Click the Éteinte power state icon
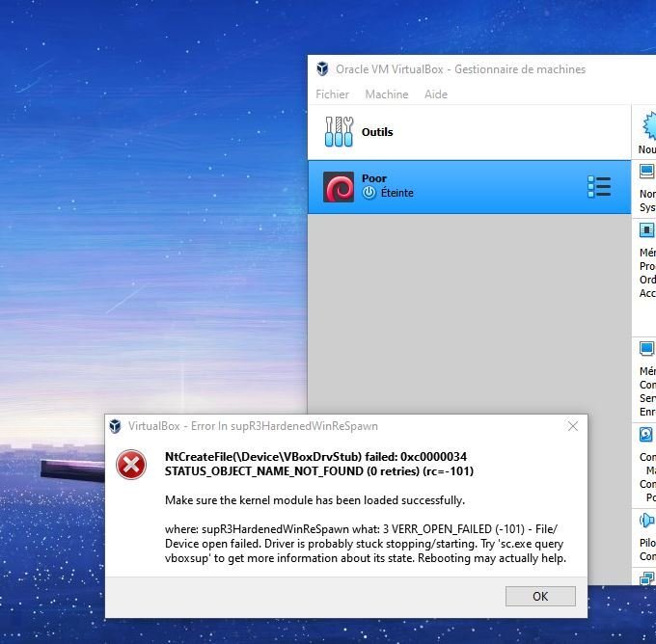Viewport: 656px width, 644px height. tap(369, 193)
